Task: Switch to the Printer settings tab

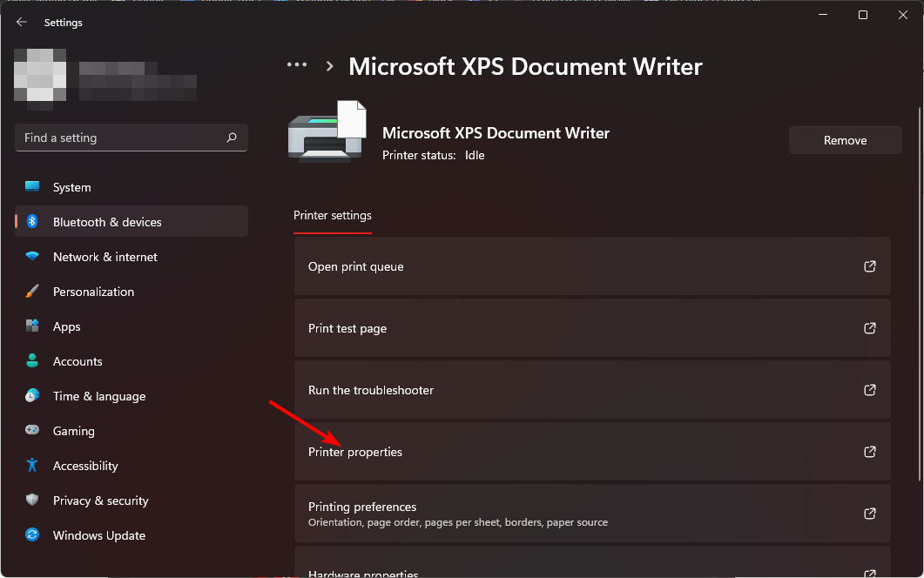Action: pos(333,215)
